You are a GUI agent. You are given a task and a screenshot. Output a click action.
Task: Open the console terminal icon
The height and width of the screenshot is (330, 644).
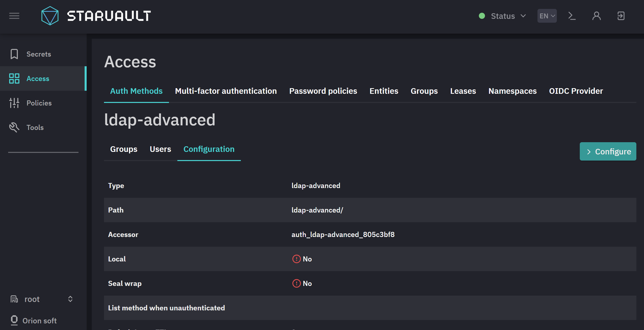[x=572, y=16]
